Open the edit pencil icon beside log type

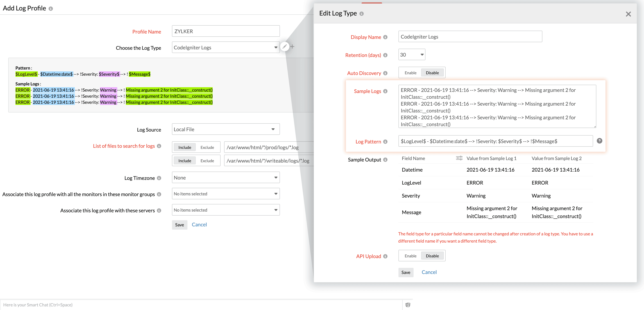click(285, 46)
